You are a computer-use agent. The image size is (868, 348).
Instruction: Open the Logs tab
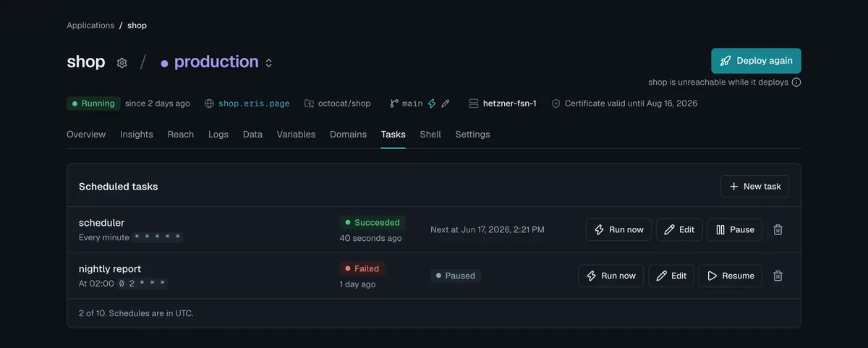[x=218, y=135]
